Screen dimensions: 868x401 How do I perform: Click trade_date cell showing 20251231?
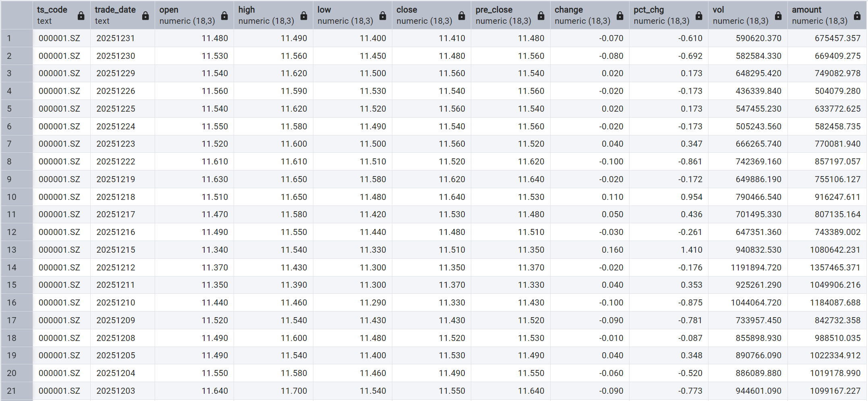116,38
